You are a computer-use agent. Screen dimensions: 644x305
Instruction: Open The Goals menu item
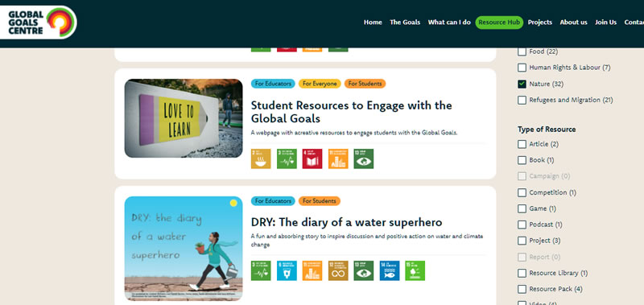pos(405,23)
